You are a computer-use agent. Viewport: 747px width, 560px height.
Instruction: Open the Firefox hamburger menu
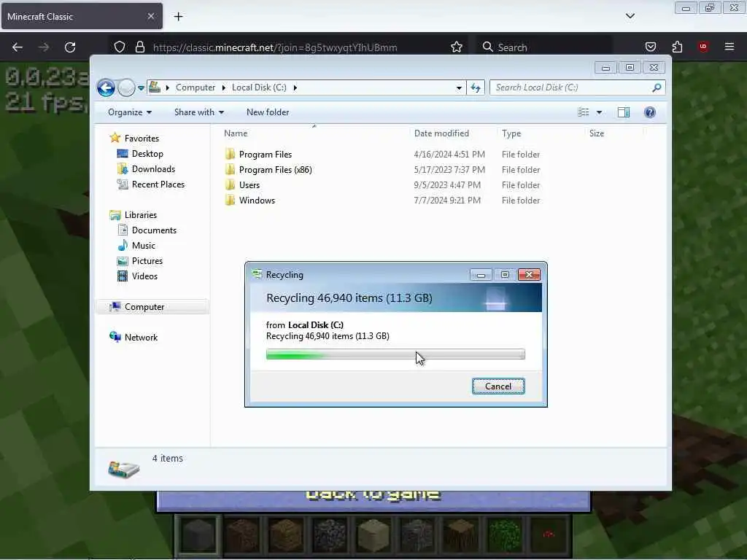(729, 47)
